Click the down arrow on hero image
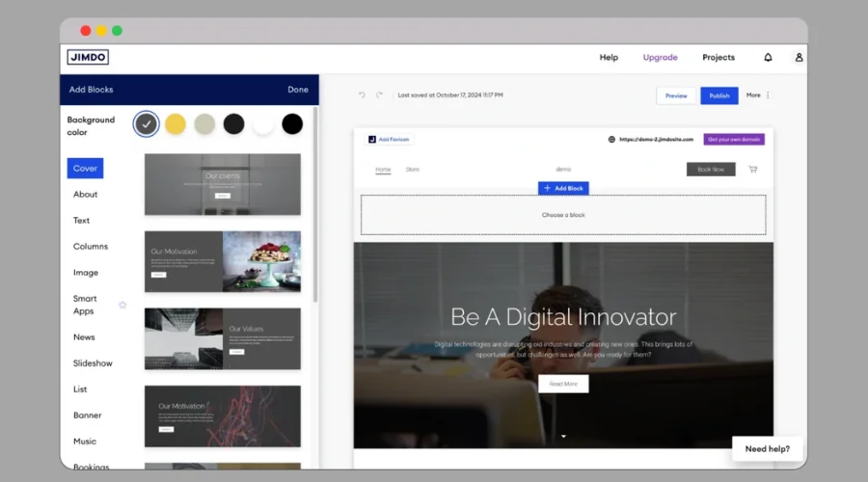The image size is (868, 482). coord(563,437)
